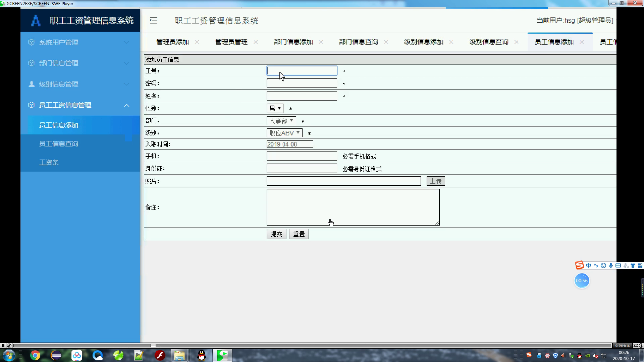Click the 当前用户 hsg user label
The width and height of the screenshot is (644, 362).
[575, 20]
